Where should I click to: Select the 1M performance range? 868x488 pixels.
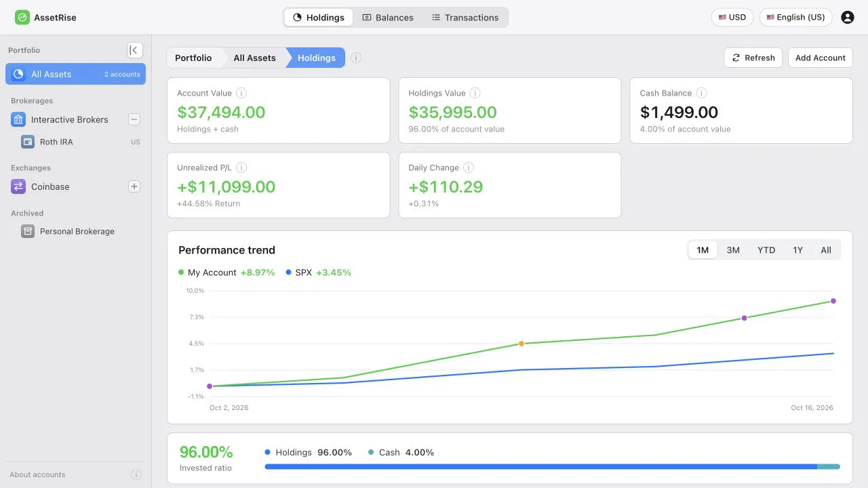click(703, 250)
